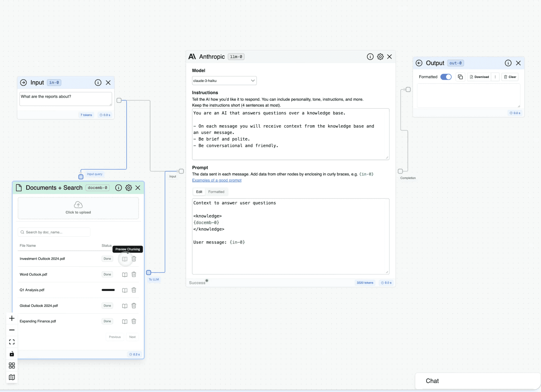
Task: Click the Output node input handle
Action: pos(408,90)
